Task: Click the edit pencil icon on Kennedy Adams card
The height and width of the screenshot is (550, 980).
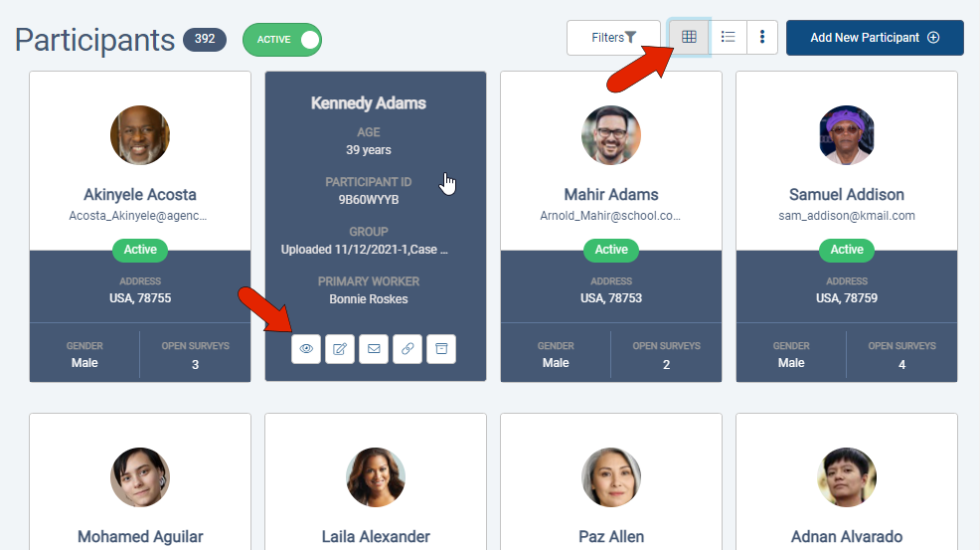Action: (340, 348)
